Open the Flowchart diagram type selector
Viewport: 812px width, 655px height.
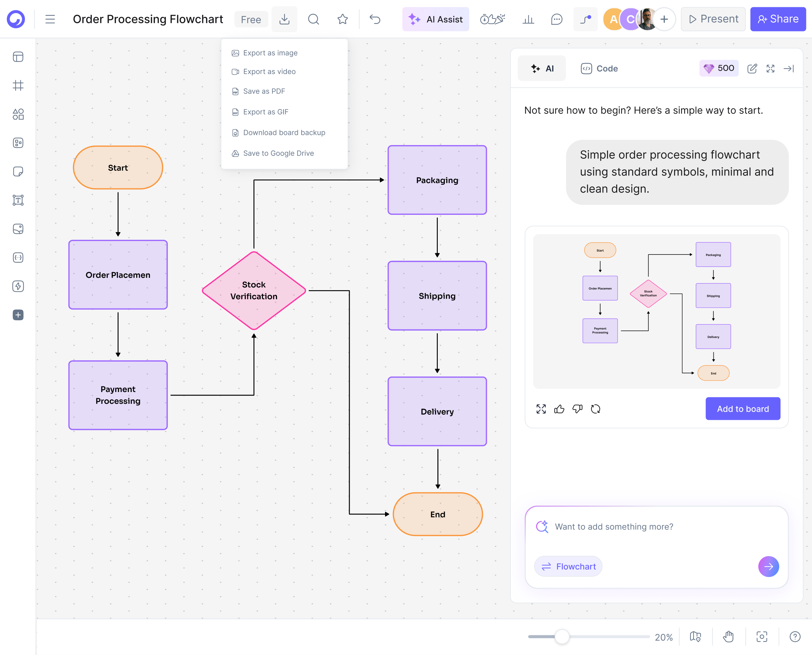click(x=568, y=566)
